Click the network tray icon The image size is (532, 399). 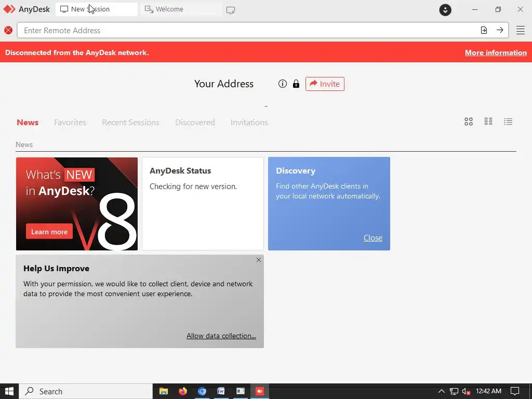click(454, 392)
